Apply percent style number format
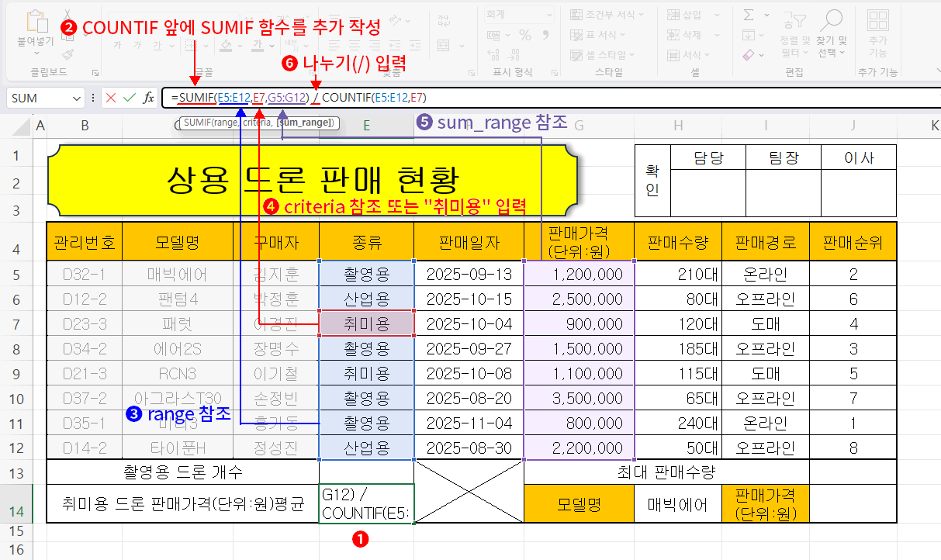The height and width of the screenshot is (560, 941). (x=525, y=35)
